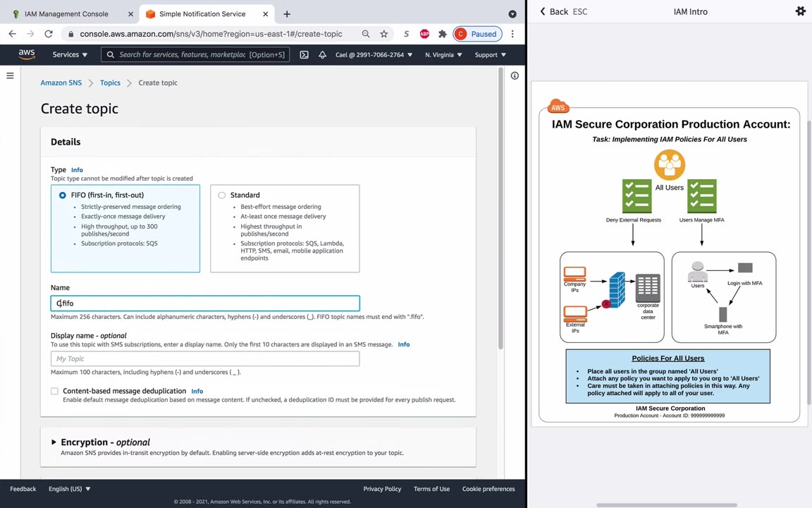The image size is (812, 508).
Task: Open a new browser tab
Action: [x=286, y=14]
